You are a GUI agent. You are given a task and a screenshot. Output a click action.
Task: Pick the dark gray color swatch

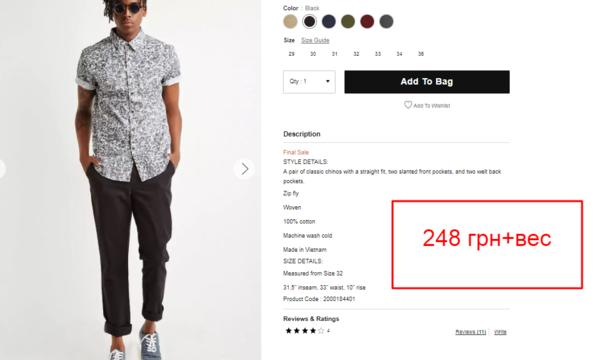386,21
